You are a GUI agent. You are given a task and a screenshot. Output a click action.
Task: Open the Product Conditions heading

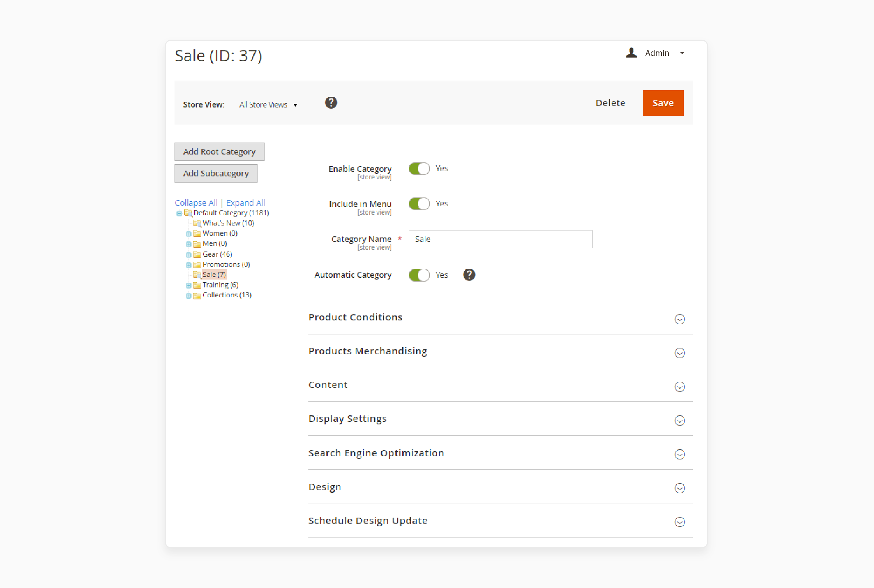[x=355, y=317]
